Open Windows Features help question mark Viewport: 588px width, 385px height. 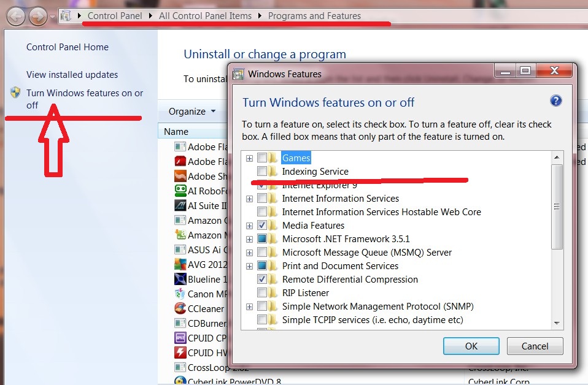(x=555, y=101)
